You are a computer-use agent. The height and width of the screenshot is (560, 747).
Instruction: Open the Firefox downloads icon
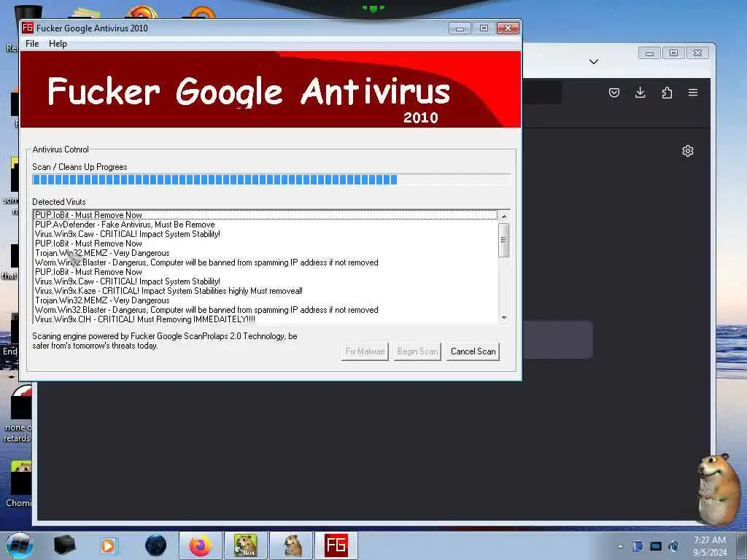[x=640, y=93]
